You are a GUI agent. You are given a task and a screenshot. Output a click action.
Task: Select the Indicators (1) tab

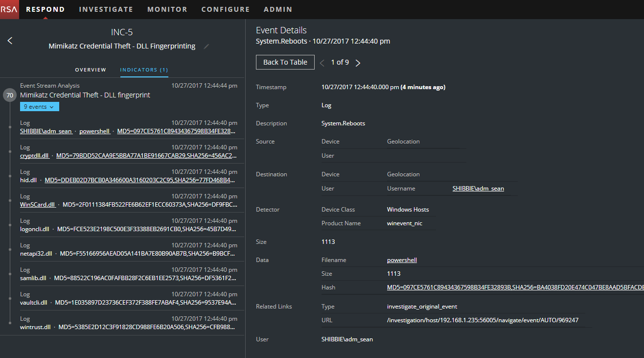click(x=144, y=70)
